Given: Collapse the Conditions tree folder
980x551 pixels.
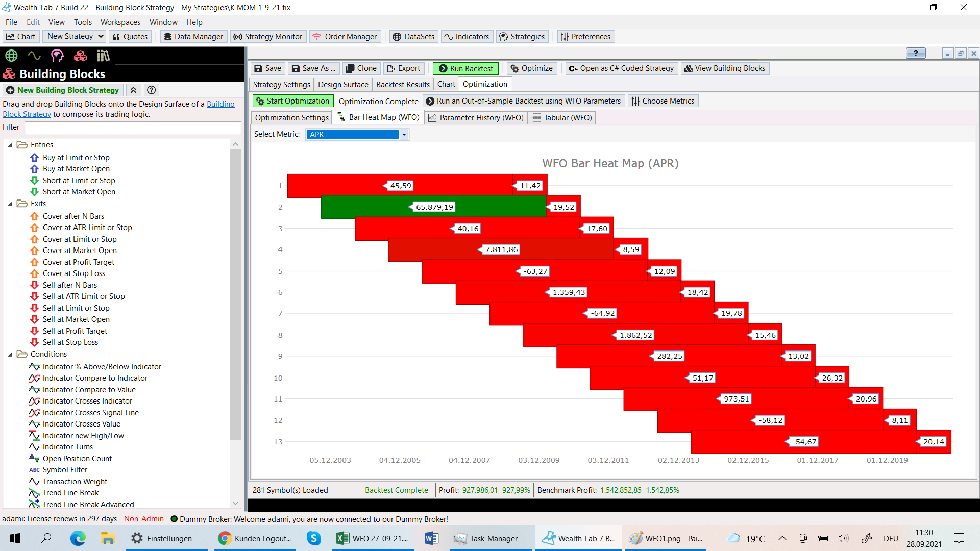Looking at the screenshot, I should (10, 355).
